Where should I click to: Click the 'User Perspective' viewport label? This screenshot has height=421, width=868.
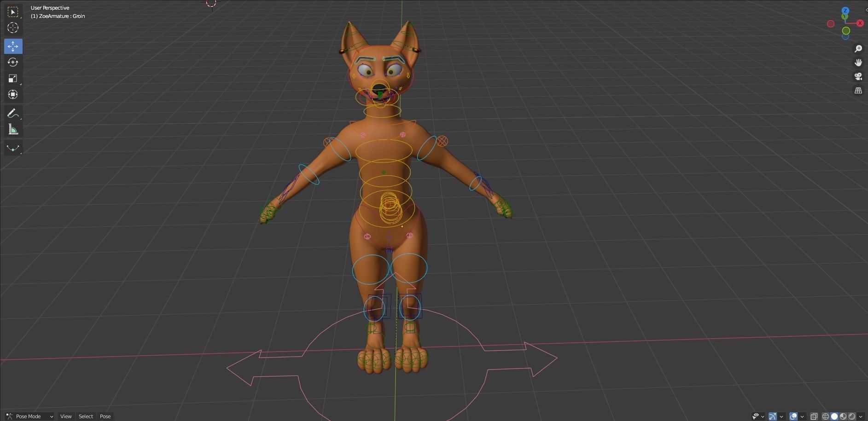50,8
